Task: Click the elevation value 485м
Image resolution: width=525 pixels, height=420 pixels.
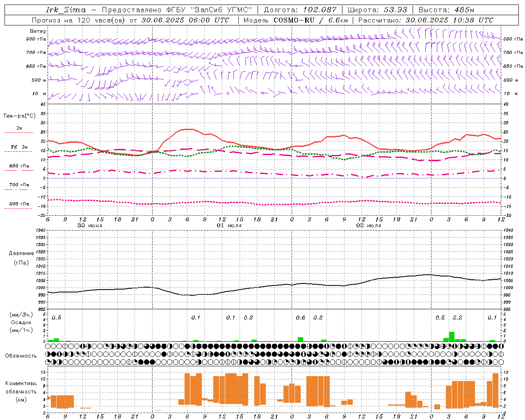Action: coord(464,10)
